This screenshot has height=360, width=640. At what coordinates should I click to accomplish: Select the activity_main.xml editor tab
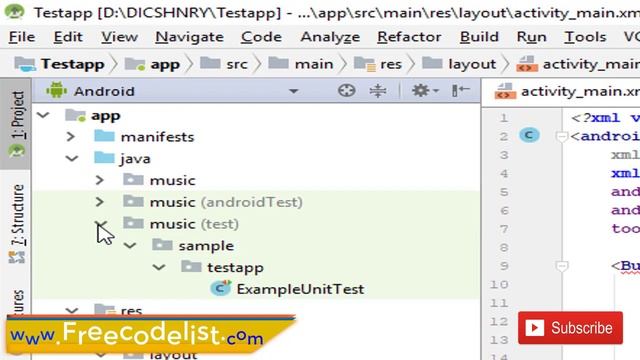point(567,91)
